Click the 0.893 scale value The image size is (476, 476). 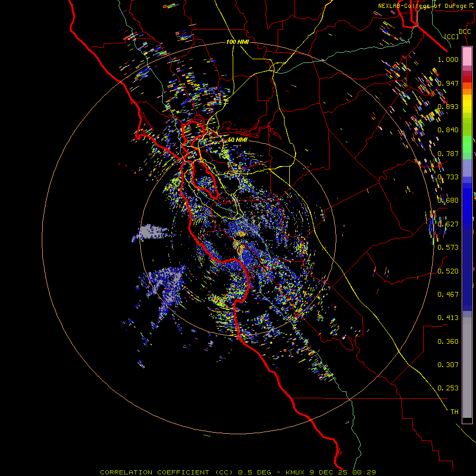[x=448, y=106]
